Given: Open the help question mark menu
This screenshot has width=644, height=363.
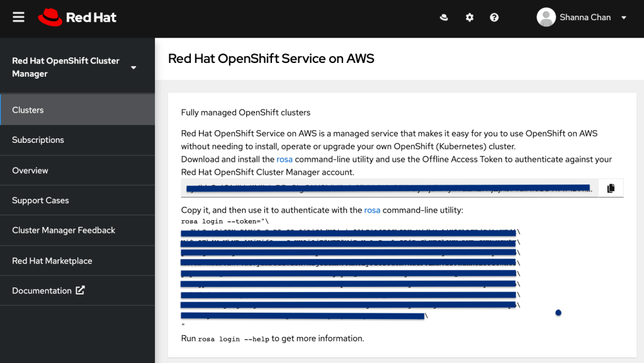Looking at the screenshot, I should click(x=494, y=18).
